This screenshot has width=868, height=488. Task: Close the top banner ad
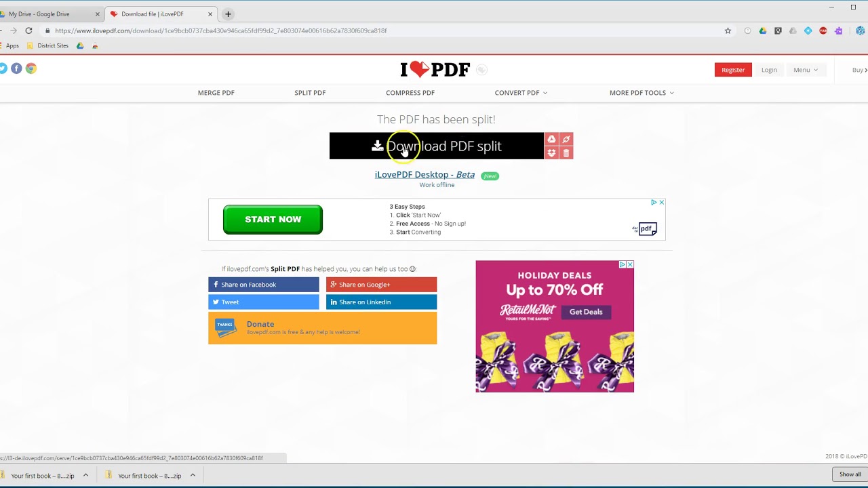coord(662,202)
